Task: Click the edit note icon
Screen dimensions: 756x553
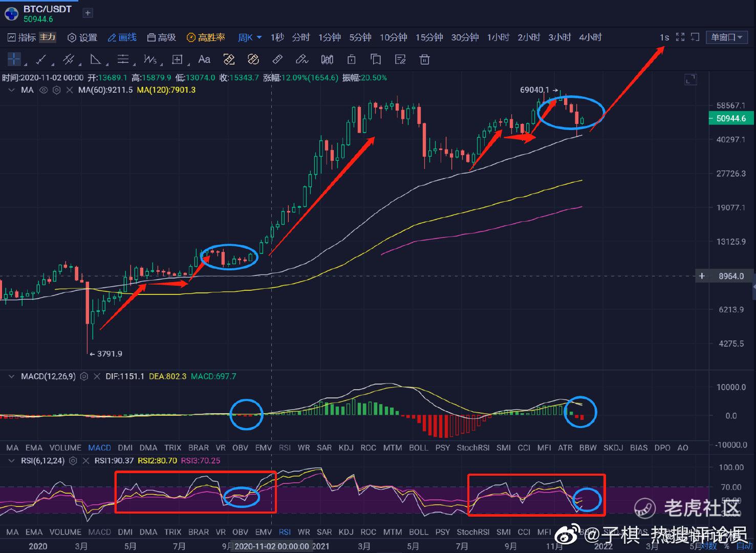Action: coord(400,59)
